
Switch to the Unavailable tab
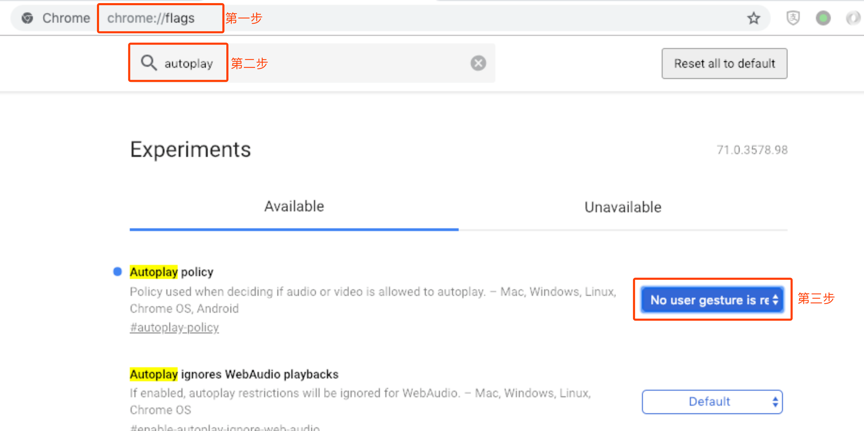click(622, 207)
